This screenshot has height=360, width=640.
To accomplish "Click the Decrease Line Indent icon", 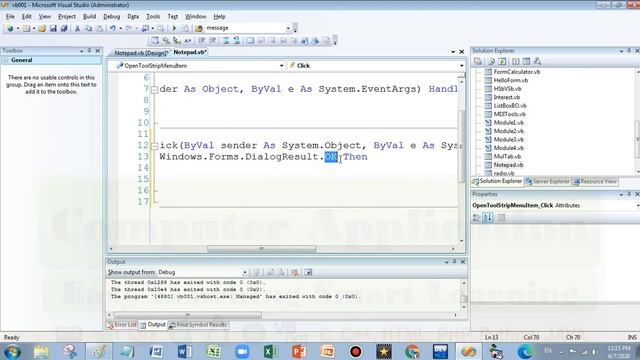I will click(x=201, y=40).
